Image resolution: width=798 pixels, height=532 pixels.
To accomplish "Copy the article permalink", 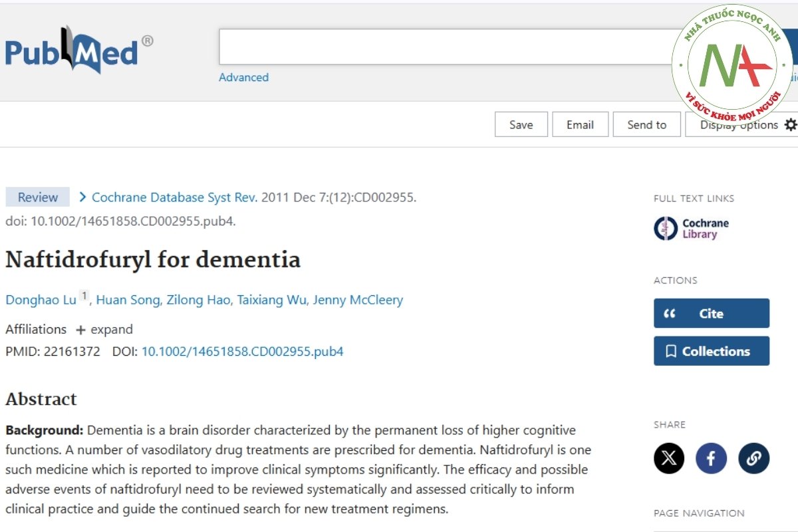I will pos(753,458).
